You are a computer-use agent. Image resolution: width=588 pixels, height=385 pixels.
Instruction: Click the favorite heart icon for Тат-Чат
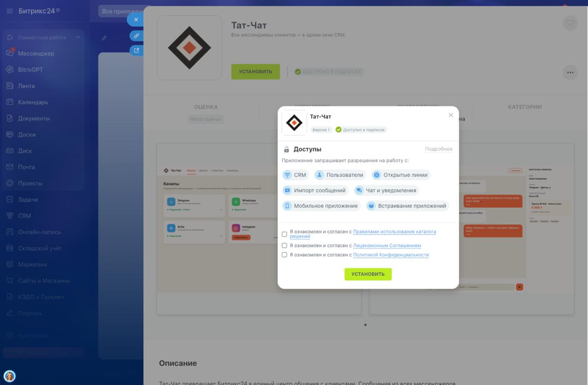[570, 23]
